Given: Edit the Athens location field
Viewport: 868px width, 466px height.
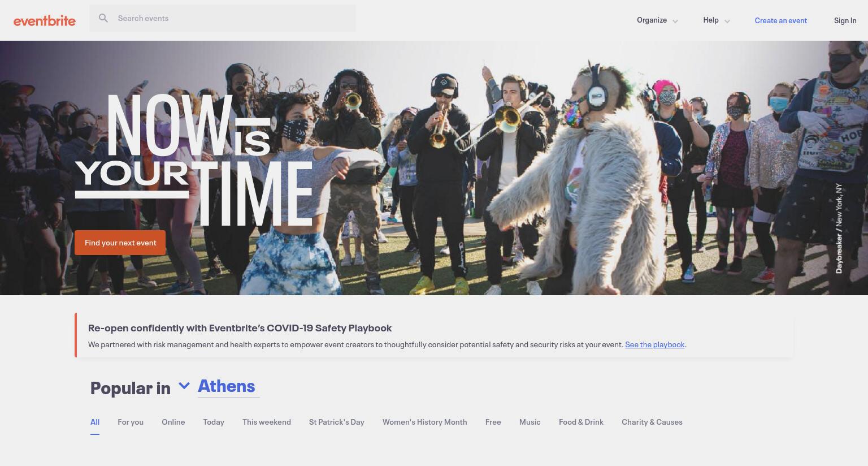Looking at the screenshot, I should [x=228, y=386].
